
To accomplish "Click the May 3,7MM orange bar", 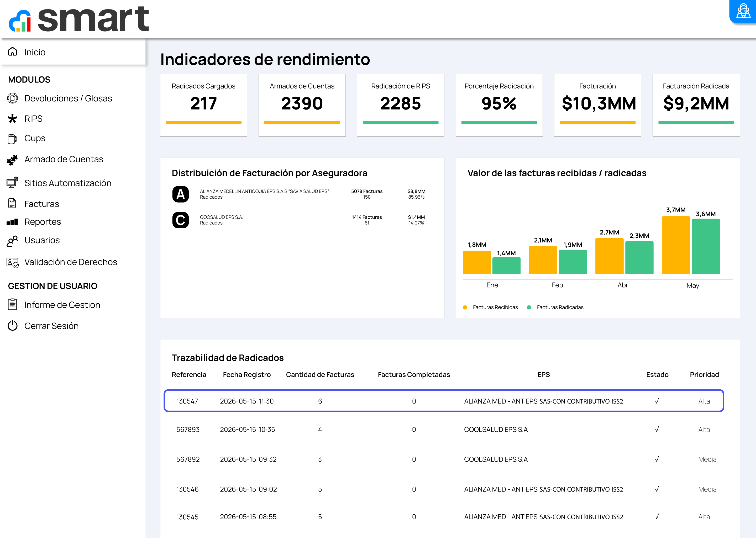I will [x=676, y=245].
